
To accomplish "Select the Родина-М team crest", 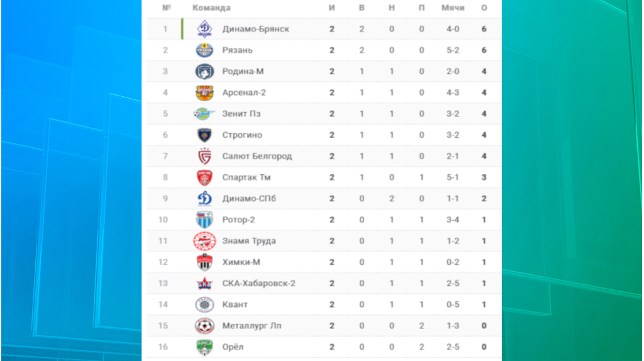I will pyautogui.click(x=204, y=72).
